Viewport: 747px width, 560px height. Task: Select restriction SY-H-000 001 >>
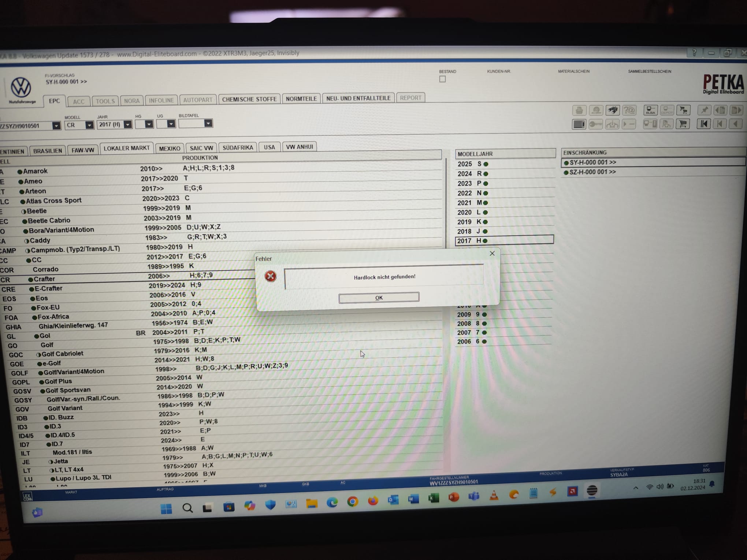(653, 162)
